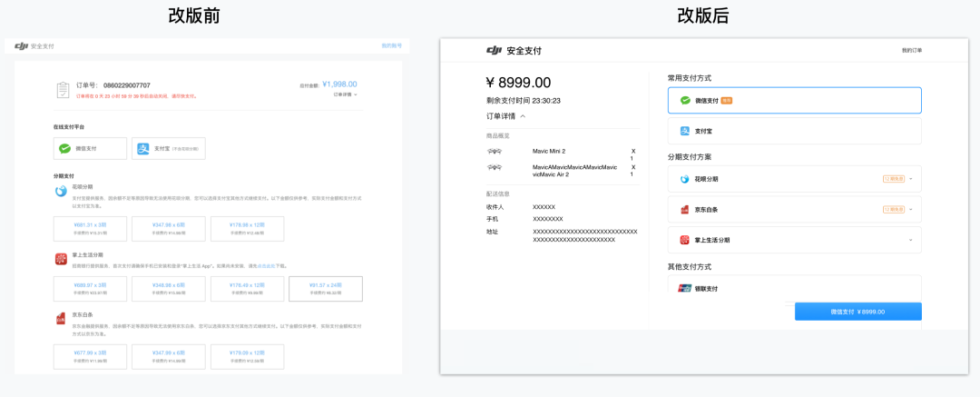The height and width of the screenshot is (397, 980).
Task: Select ¥348.98 x 6期 installment
Action: point(169,289)
